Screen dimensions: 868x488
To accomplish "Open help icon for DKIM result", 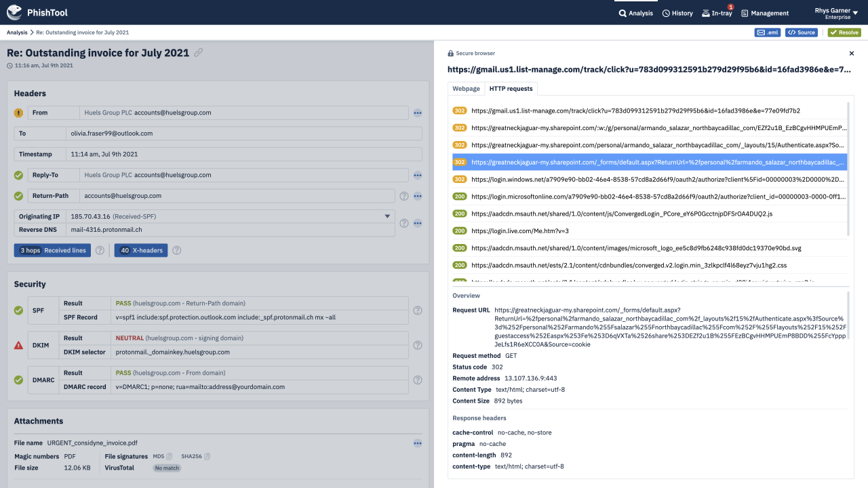I will click(418, 345).
